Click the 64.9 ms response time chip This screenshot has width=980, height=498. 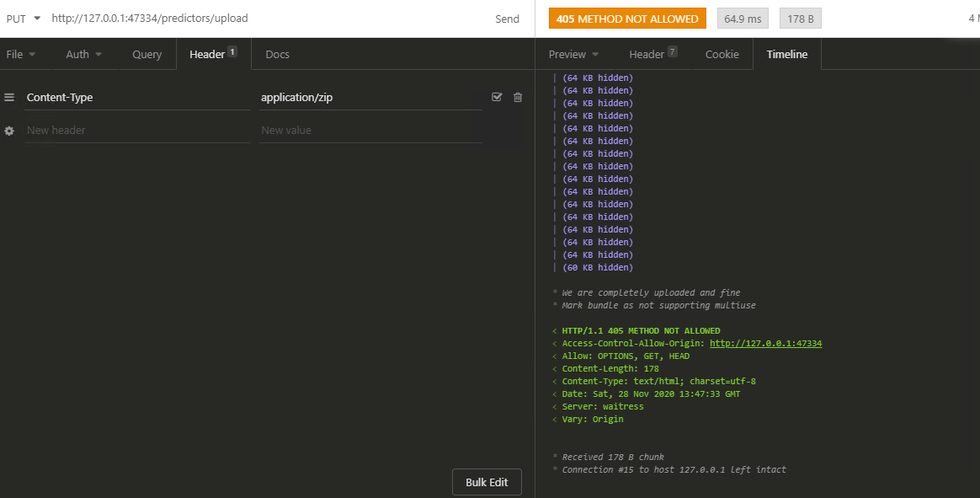click(x=742, y=17)
